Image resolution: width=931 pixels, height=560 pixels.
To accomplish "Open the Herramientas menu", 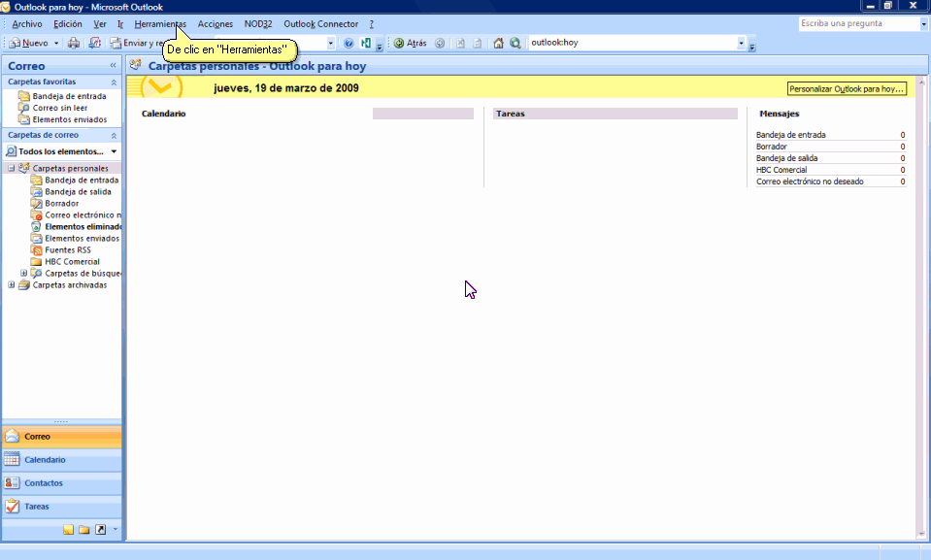I will (x=160, y=24).
